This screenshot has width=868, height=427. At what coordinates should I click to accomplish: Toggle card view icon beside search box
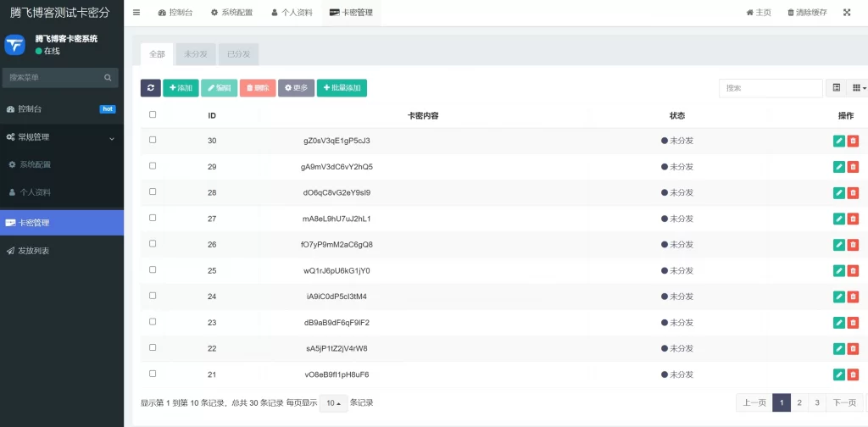click(x=837, y=88)
